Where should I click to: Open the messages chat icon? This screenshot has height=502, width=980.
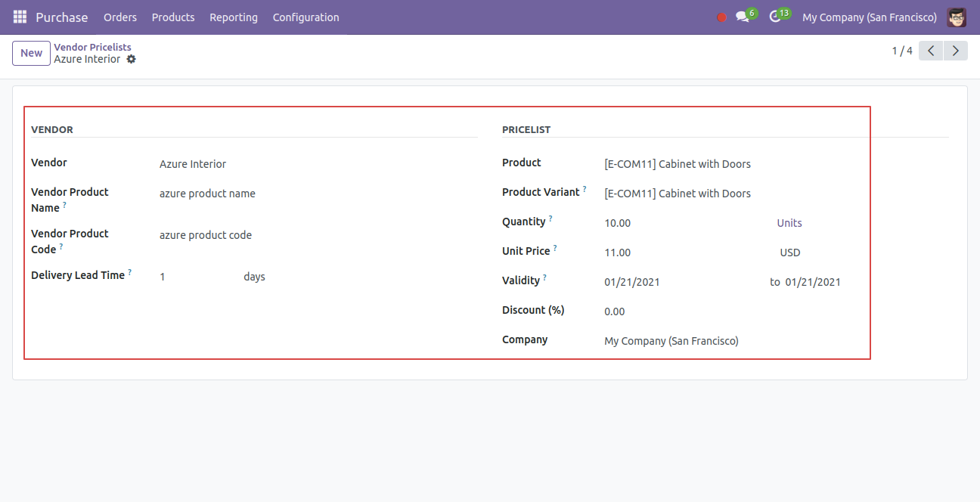click(x=743, y=17)
